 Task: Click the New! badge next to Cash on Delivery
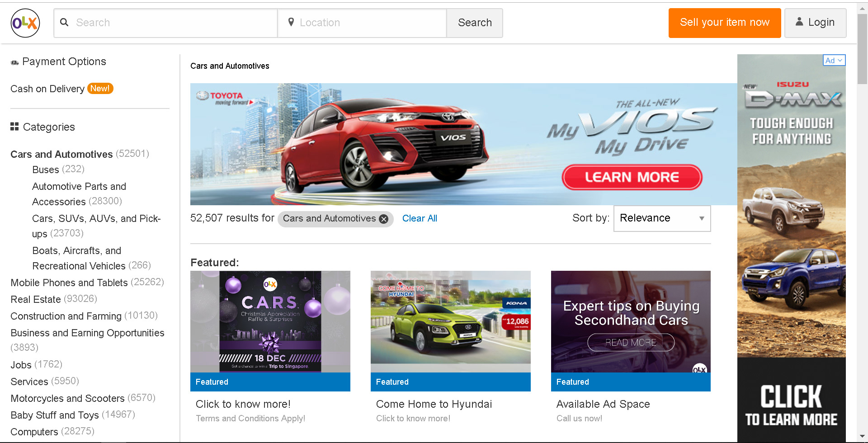pyautogui.click(x=100, y=89)
